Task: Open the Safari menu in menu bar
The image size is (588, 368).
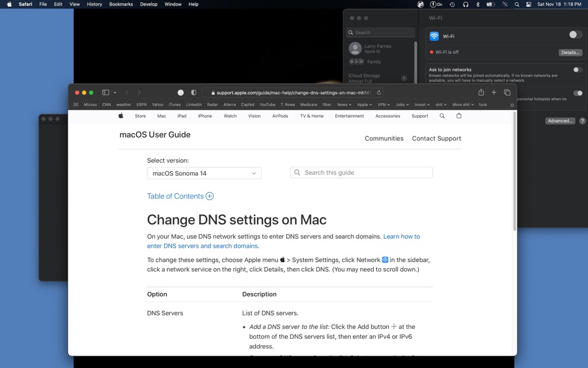Action: tap(25, 4)
